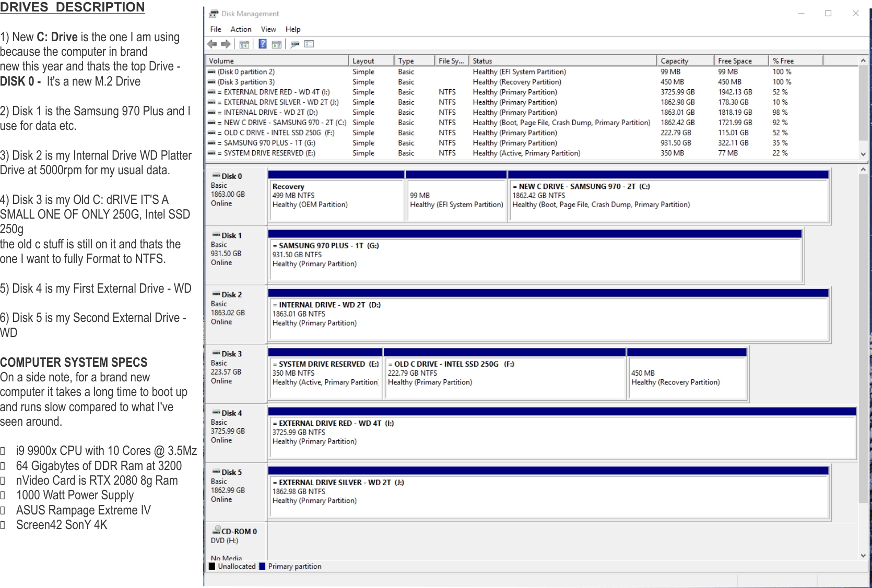Select SAMSUNG 970 PLUS (G:) partition block
Screen dimensions: 872x588
[x=535, y=256]
